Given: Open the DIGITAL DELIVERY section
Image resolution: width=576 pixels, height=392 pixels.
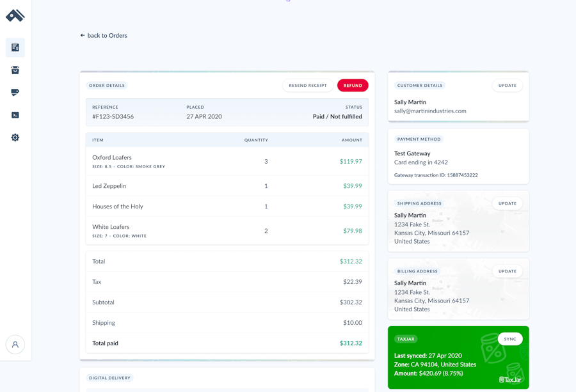Looking at the screenshot, I should (x=109, y=378).
